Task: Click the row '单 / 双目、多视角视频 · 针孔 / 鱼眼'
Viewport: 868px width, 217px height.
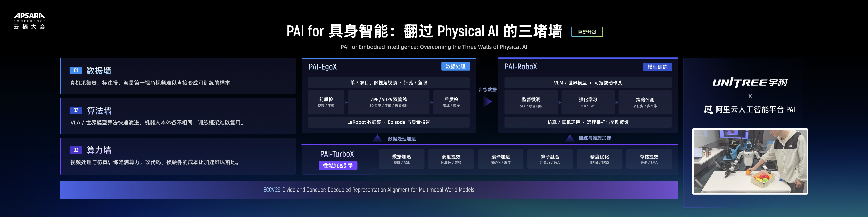Action: pos(389,83)
